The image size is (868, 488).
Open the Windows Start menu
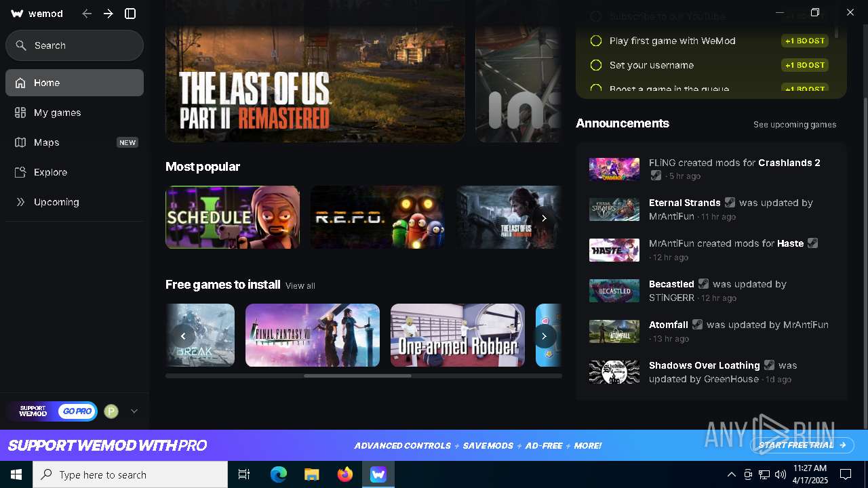[16, 474]
